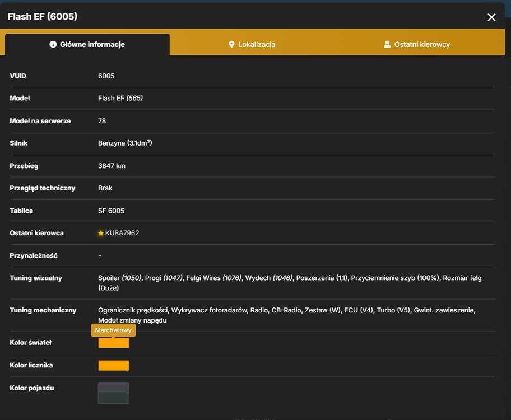Click the dialog title Flash EF (6005)
The height and width of the screenshot is (420, 511).
tap(43, 16)
